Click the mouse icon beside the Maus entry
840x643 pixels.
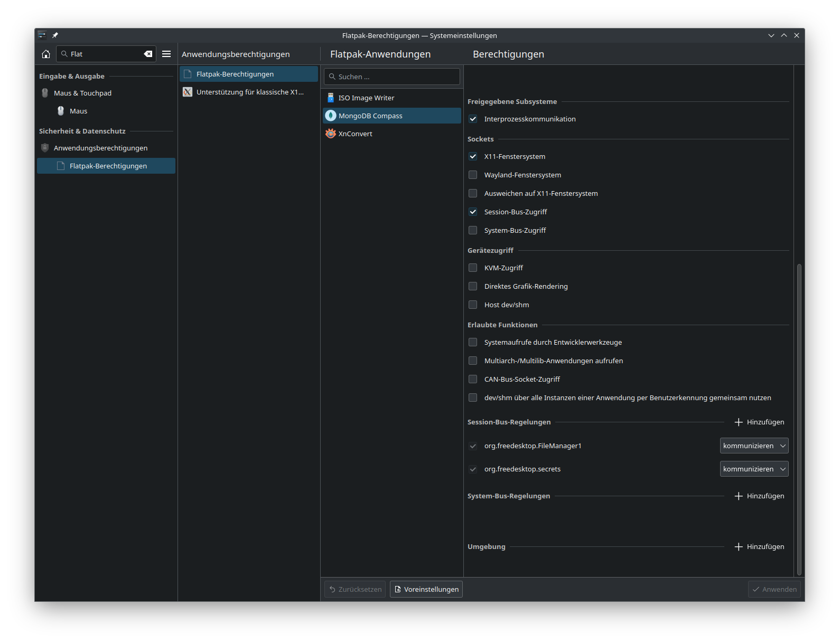click(x=61, y=111)
